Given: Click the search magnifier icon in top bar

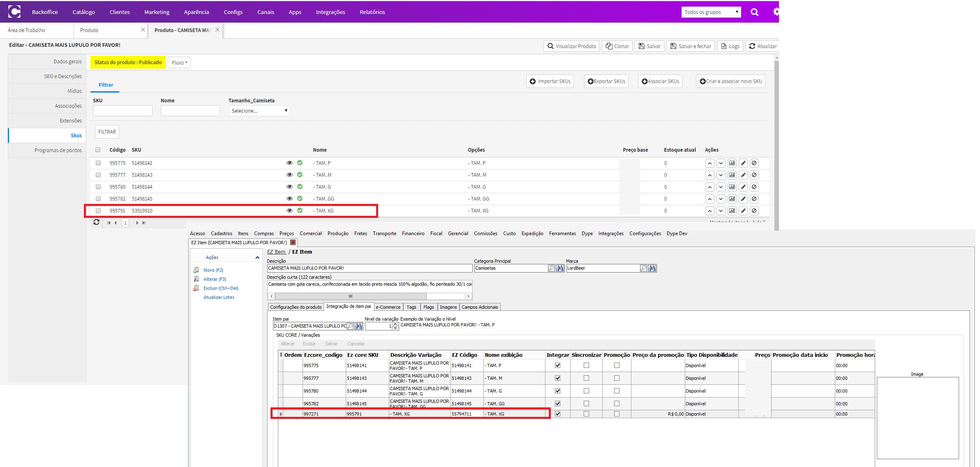Looking at the screenshot, I should 754,12.
